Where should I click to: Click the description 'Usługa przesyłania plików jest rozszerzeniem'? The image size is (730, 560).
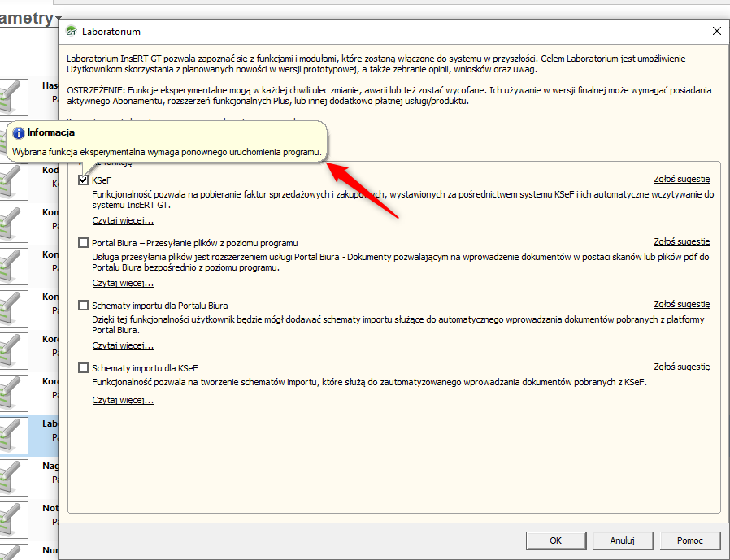tap(401, 262)
